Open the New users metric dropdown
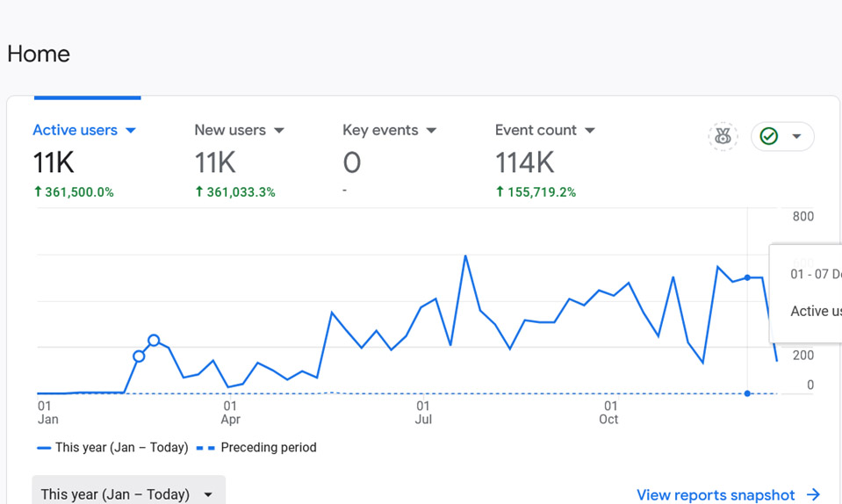 (x=278, y=131)
